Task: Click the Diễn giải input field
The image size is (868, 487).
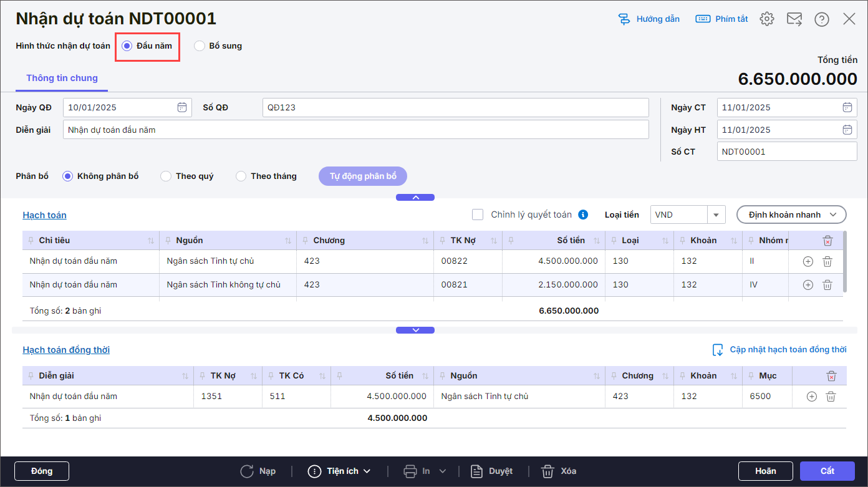Action: pos(355,130)
